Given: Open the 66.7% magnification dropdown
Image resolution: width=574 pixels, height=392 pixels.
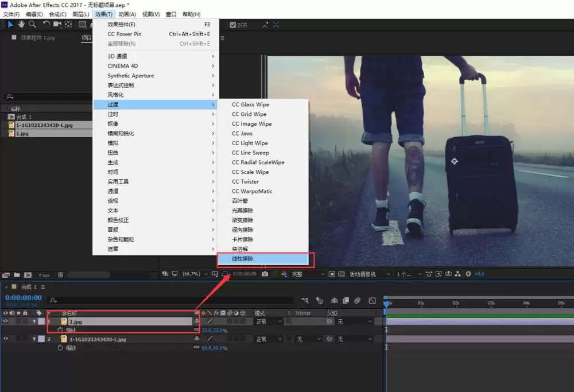Looking at the screenshot, I should pyautogui.click(x=195, y=274).
